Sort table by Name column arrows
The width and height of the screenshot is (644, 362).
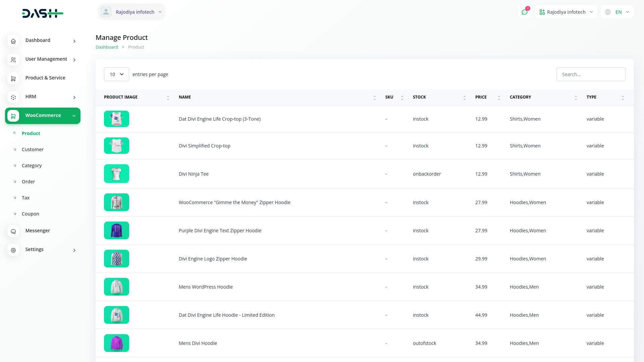click(x=374, y=98)
